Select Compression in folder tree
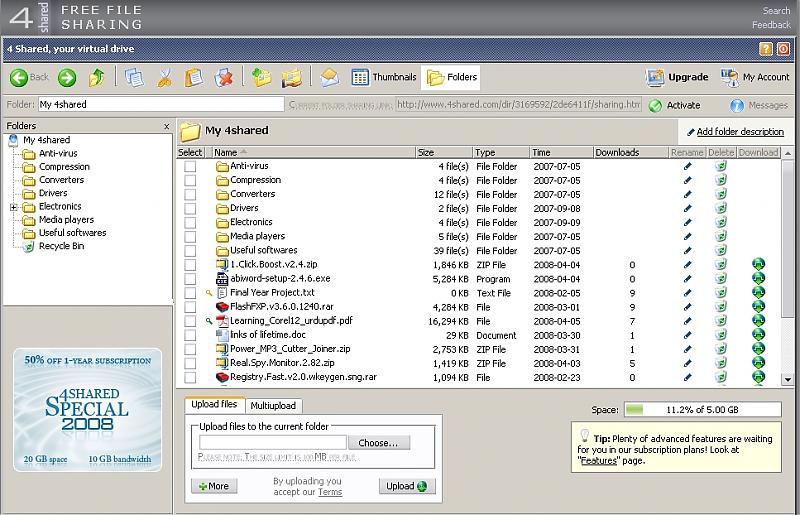This screenshot has width=800, height=515. pyautogui.click(x=64, y=166)
